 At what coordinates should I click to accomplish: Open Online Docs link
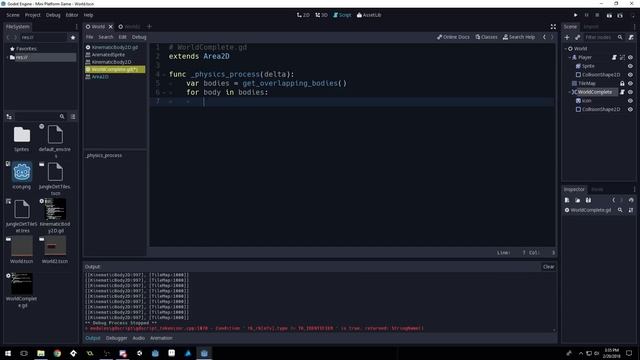(453, 37)
